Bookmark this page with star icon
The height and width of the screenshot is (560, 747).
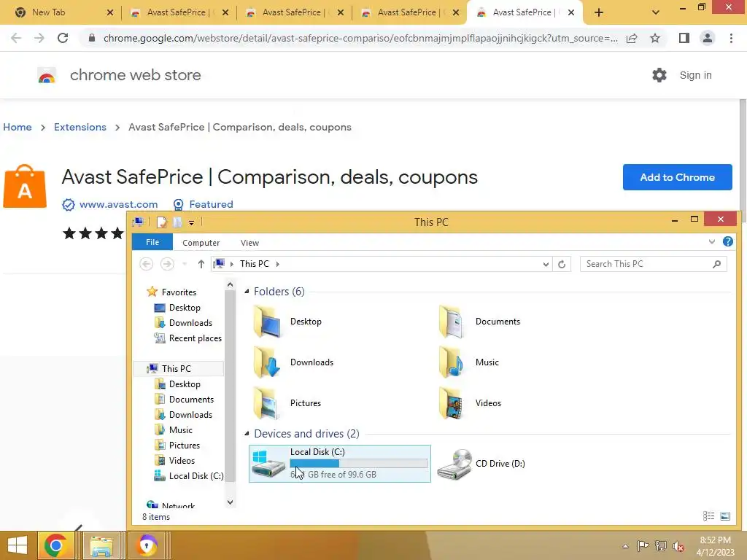click(655, 38)
